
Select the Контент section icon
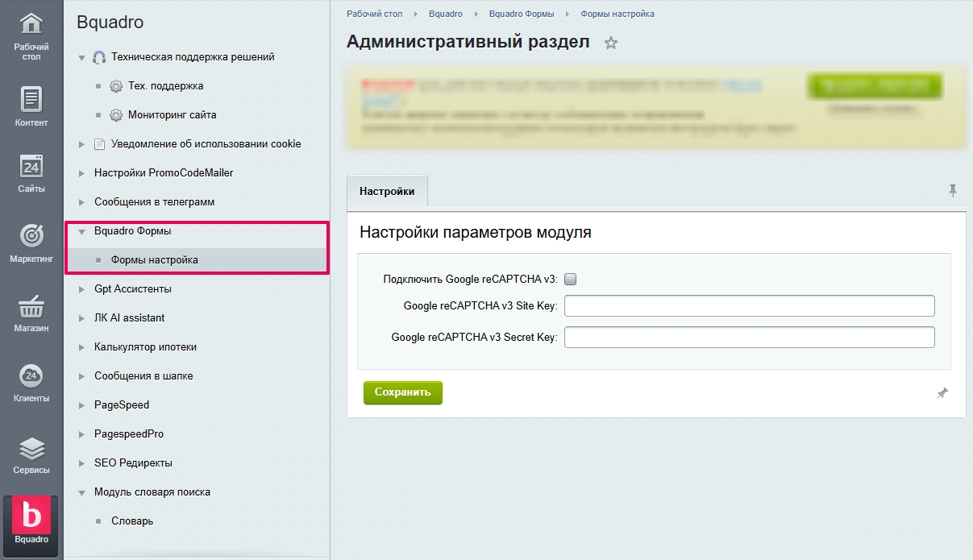pyautogui.click(x=31, y=105)
